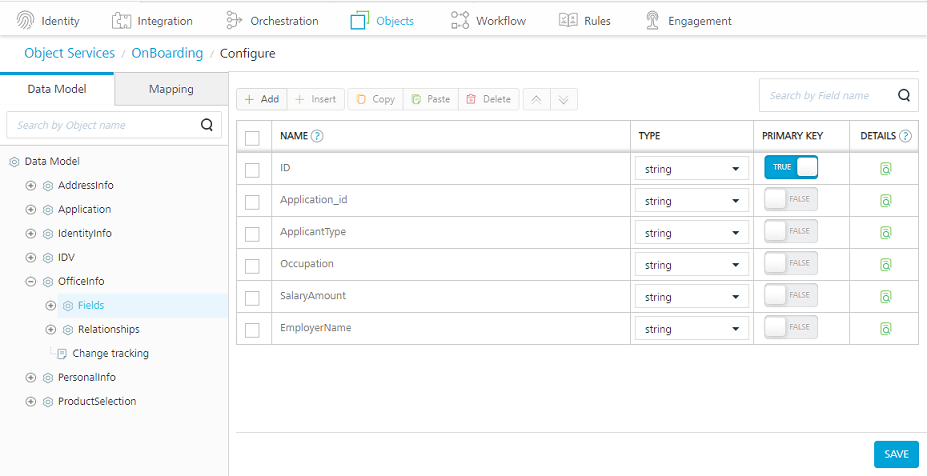Click the search magnifier in Object name search
The width and height of the screenshot is (927, 476).
click(207, 125)
